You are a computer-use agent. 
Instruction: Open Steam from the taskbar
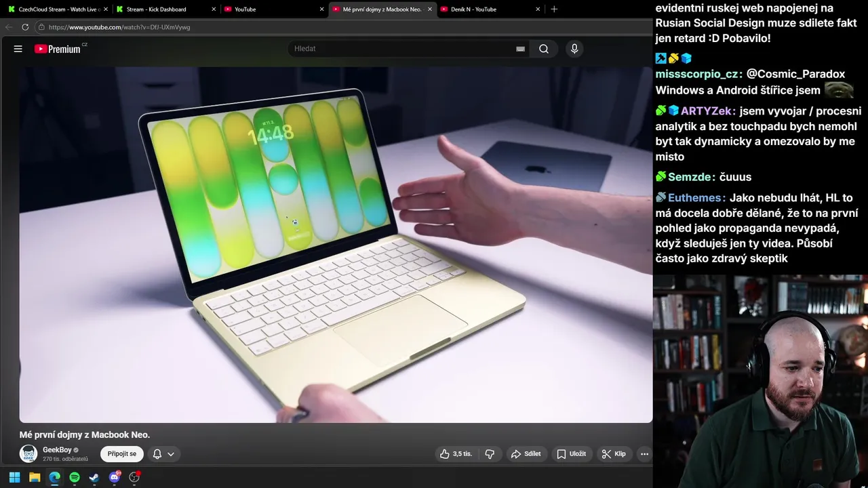(x=94, y=477)
